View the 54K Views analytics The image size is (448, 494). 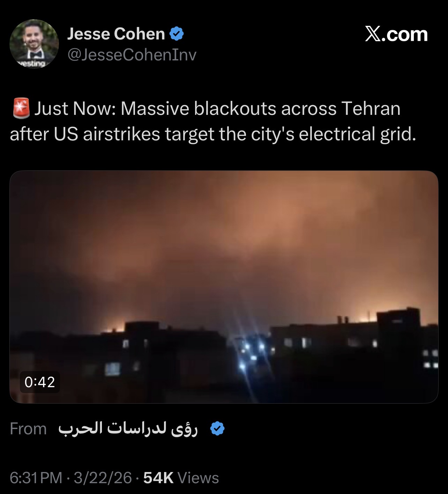tap(181, 478)
